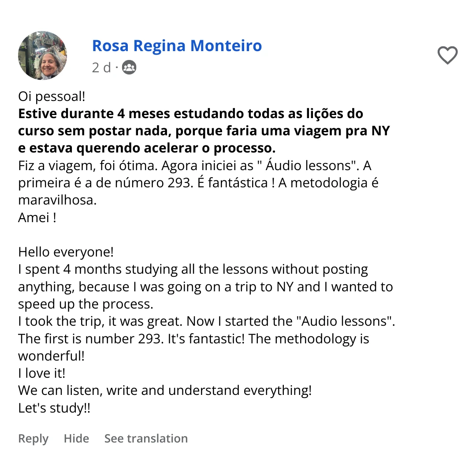Click the friends audience icon beside the timestamp

tap(128, 67)
